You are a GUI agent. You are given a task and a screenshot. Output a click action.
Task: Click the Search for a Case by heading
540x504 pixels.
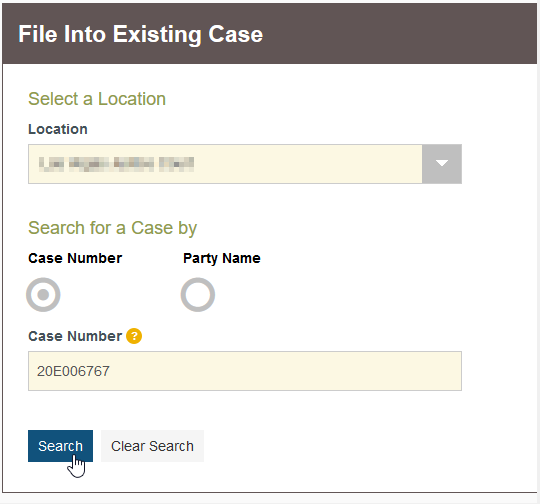tap(113, 228)
